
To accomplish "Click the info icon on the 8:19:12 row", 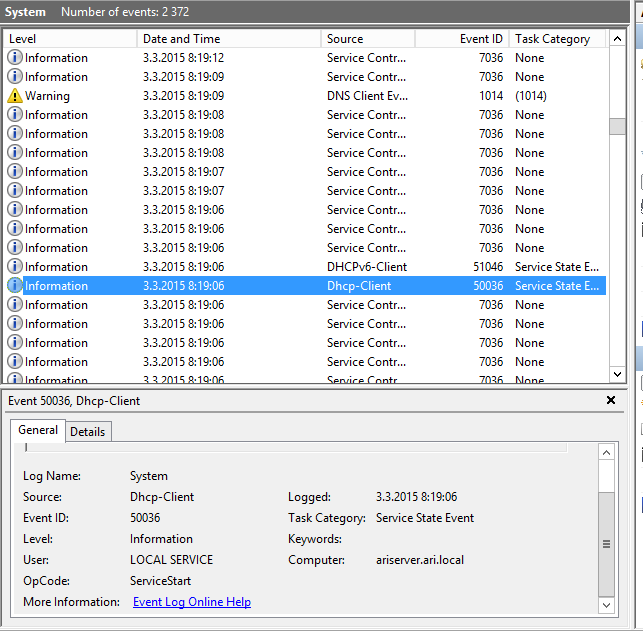I will [x=15, y=57].
